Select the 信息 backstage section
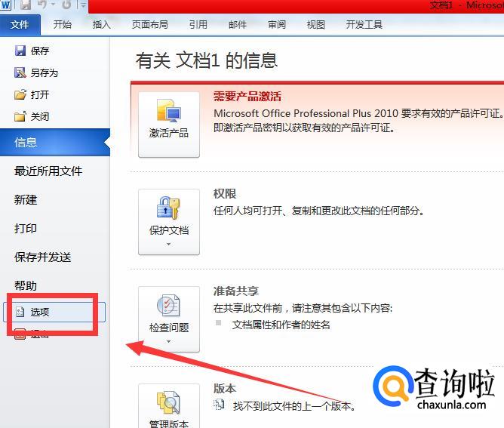 tap(55, 142)
